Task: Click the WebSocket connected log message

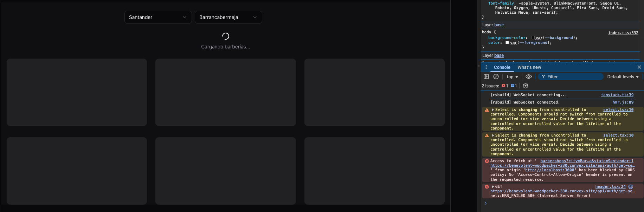Action: pyautogui.click(x=525, y=102)
